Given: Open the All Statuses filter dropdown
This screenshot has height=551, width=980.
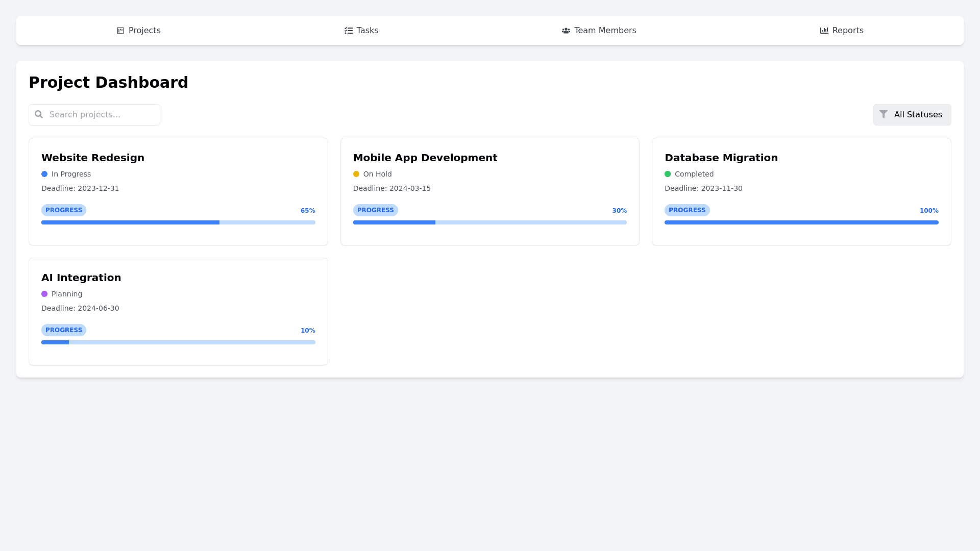Looking at the screenshot, I should click(912, 115).
